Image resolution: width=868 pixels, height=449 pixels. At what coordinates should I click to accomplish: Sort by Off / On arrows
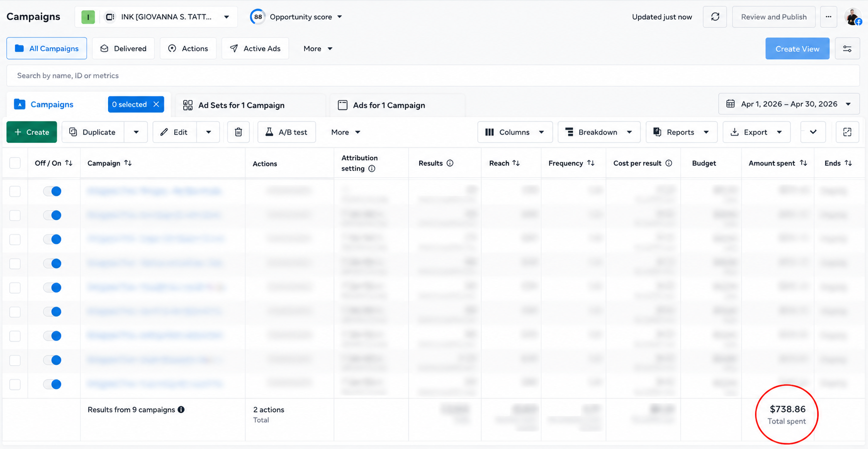click(x=69, y=163)
